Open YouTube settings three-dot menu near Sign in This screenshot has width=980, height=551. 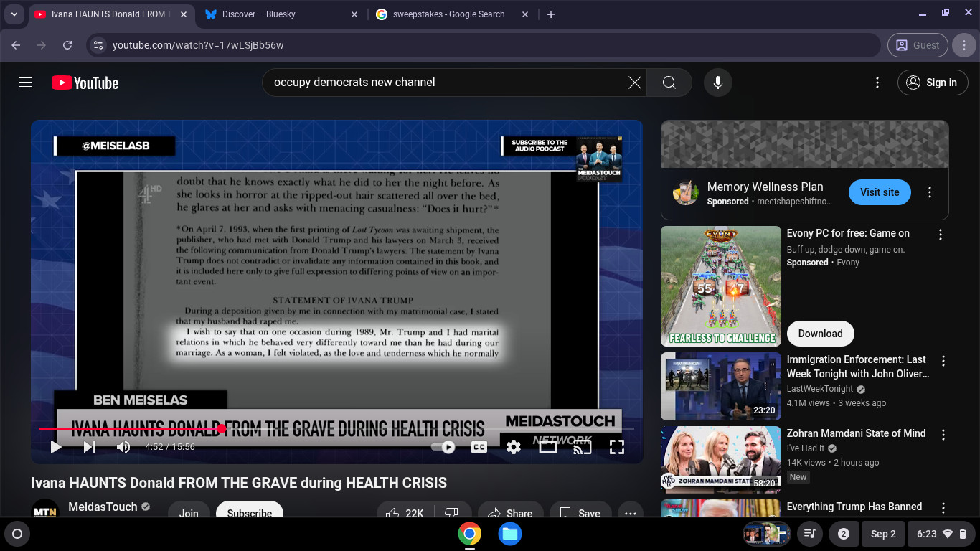tap(877, 83)
